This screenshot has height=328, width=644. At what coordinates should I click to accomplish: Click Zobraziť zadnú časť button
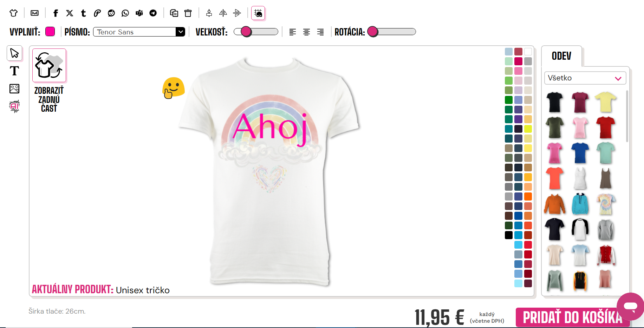[x=49, y=81]
